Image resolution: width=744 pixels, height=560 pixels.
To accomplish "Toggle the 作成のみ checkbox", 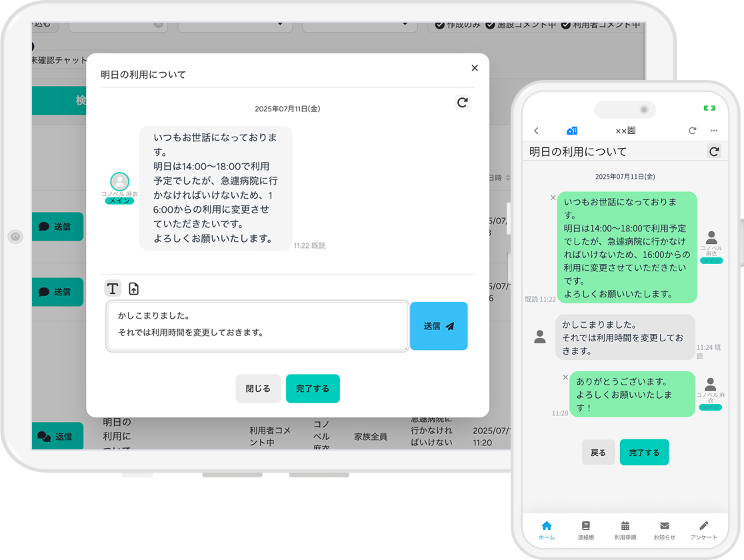I will point(439,25).
